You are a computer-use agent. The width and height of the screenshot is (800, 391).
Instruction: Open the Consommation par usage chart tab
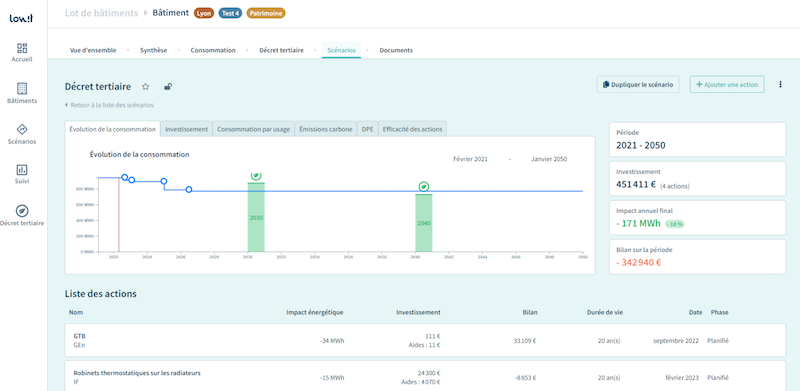pos(254,130)
